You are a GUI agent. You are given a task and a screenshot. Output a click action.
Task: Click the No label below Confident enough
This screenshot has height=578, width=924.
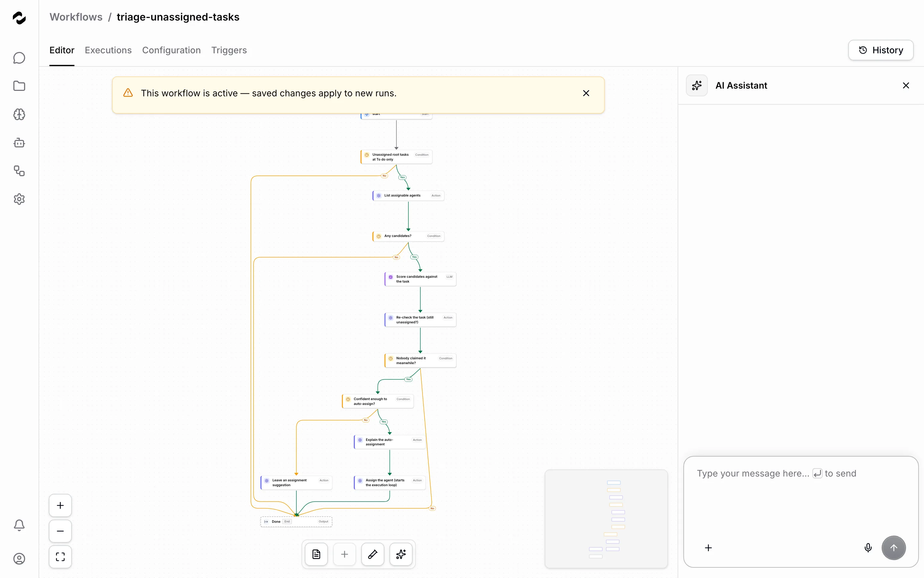(x=366, y=420)
